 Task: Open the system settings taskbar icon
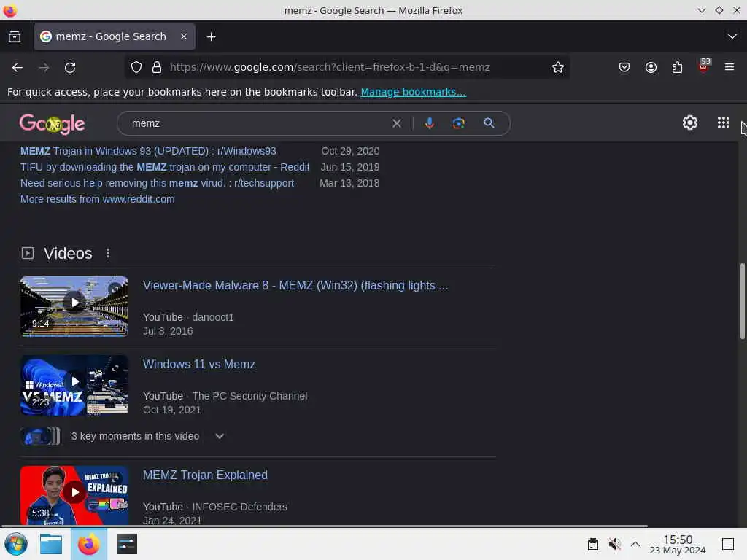127,544
